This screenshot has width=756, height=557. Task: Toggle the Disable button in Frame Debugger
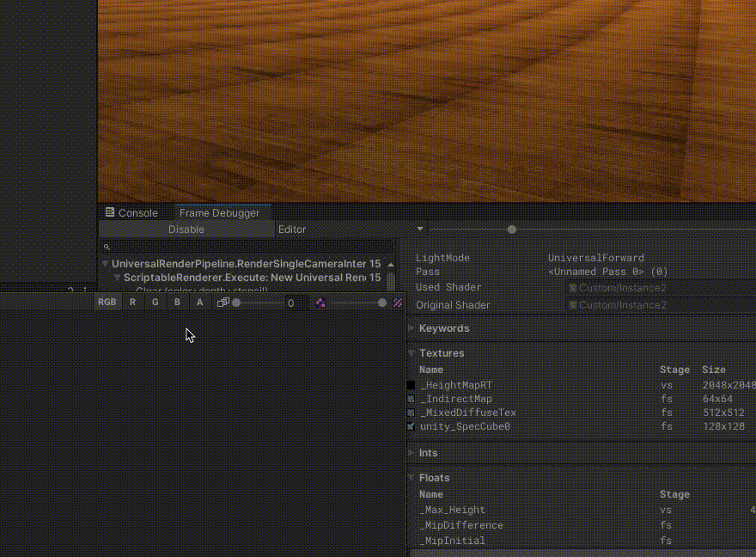click(x=186, y=229)
